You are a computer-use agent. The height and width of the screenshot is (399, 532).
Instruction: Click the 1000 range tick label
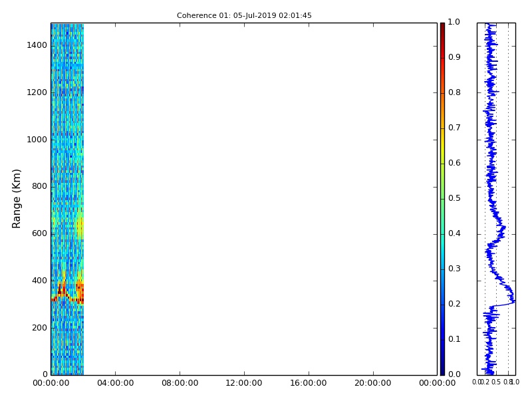[37, 140]
